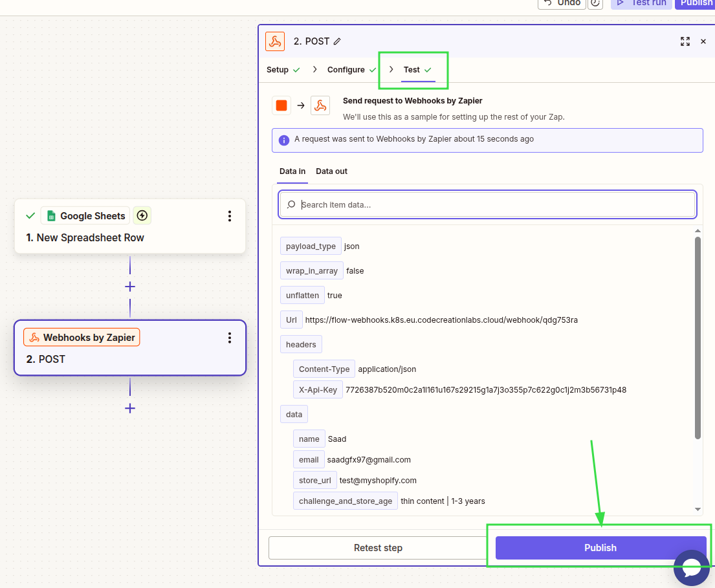The image size is (715, 588).
Task: Open the chat support bubble
Action: click(x=691, y=568)
